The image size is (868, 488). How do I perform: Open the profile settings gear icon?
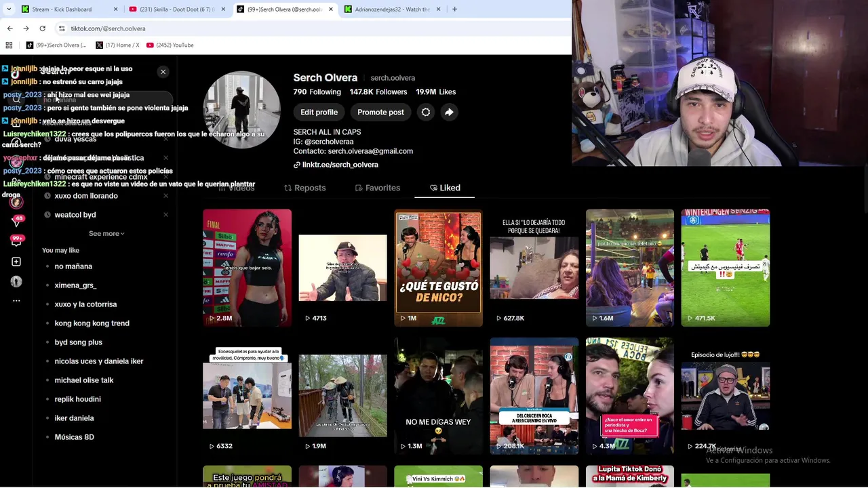426,112
